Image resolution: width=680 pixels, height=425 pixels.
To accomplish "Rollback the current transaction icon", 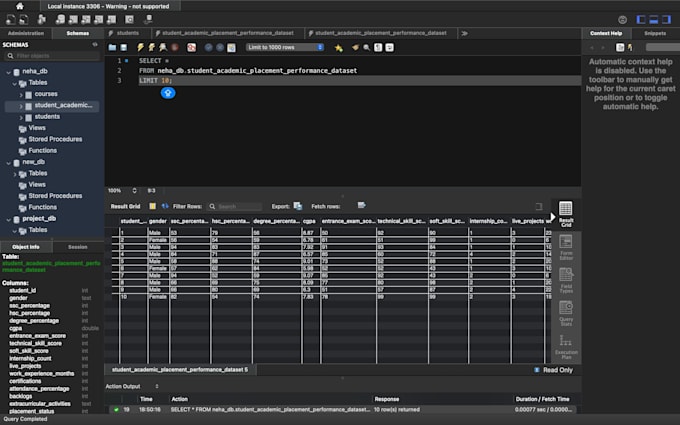I will (220, 47).
